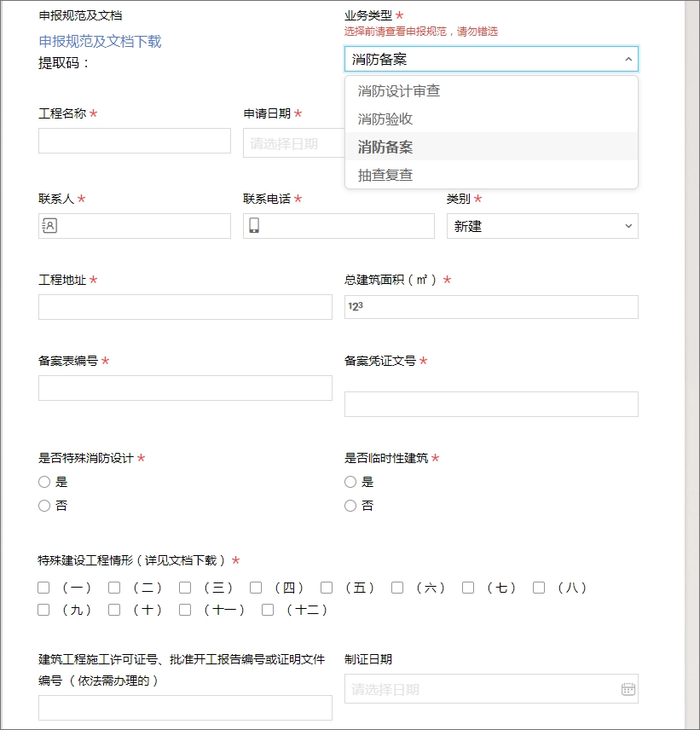
Task: Select 抽查复查 from the open list
Action: 385,175
